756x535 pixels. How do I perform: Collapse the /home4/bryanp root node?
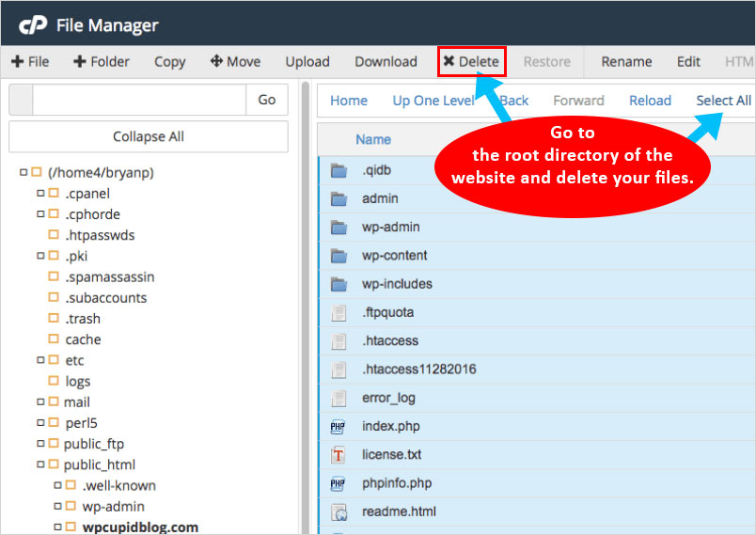point(23,173)
